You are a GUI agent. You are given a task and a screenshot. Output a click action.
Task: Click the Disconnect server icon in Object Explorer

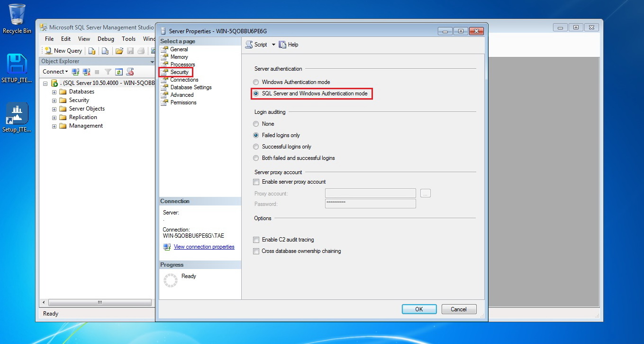(x=86, y=72)
